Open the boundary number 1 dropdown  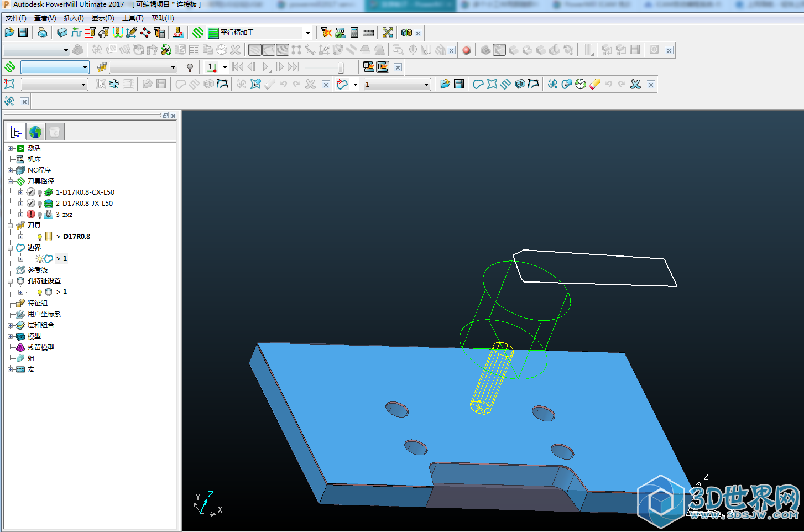click(x=426, y=85)
